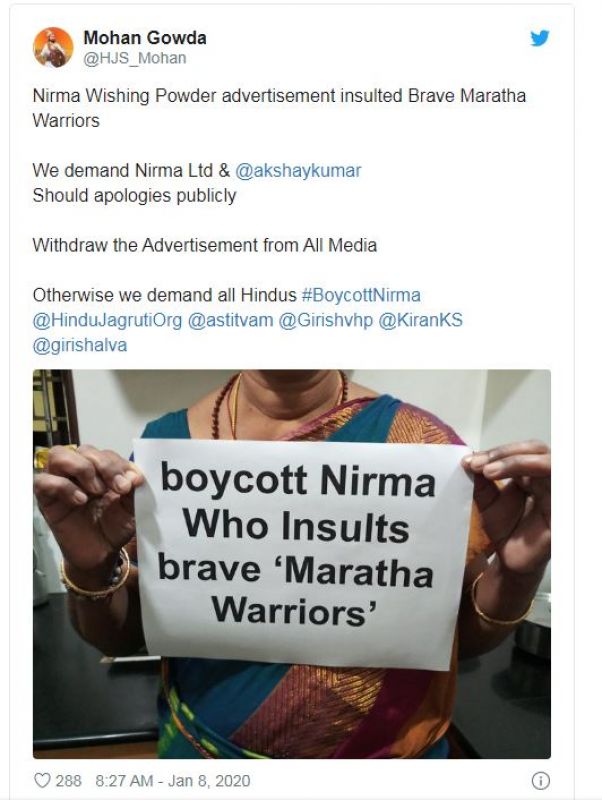Select the 'Should apologies publicly' tweet line
This screenshot has width=602, height=800.
point(135,196)
